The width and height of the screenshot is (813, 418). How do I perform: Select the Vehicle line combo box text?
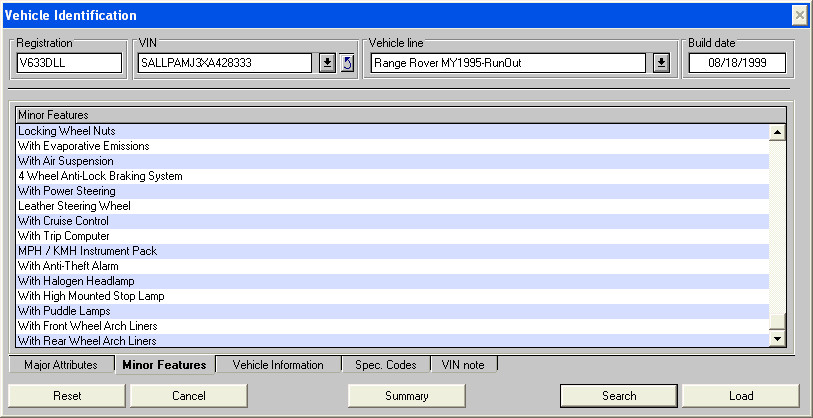(508, 63)
